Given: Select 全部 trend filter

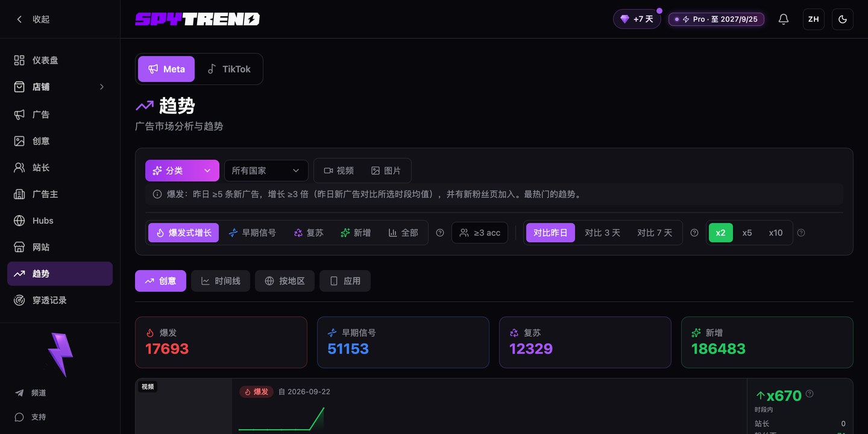Looking at the screenshot, I should (403, 233).
